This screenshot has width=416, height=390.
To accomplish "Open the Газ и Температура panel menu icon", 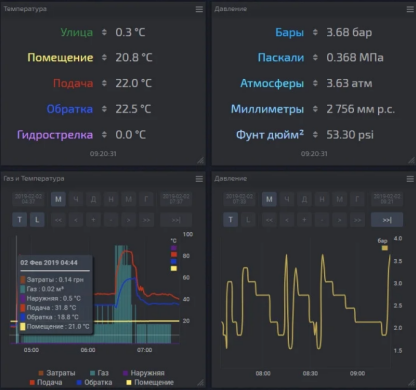I will coord(199,179).
